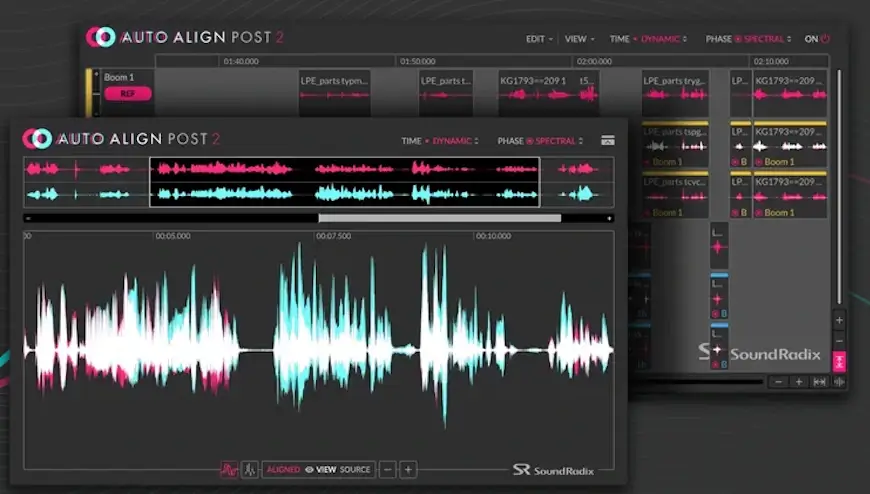This screenshot has height=494, width=870.
Task: Select the Boom 1 track label
Action: [119, 77]
